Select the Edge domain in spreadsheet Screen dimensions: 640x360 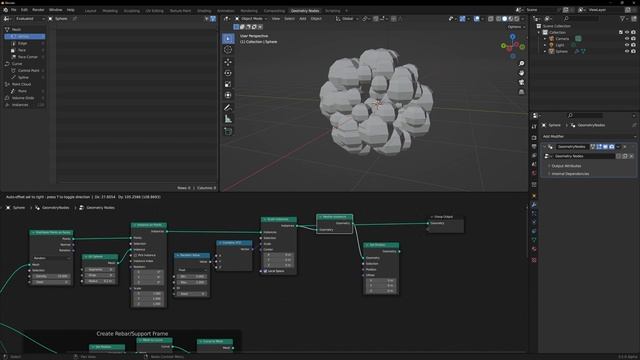(25, 43)
